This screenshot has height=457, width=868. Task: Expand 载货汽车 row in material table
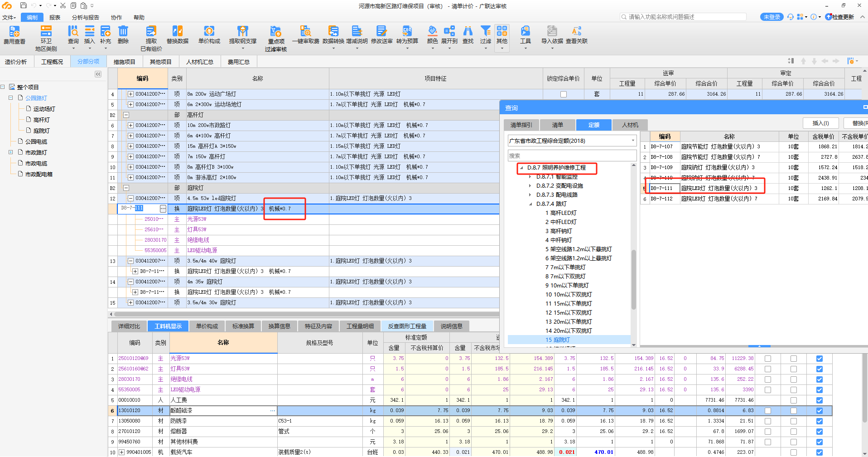click(x=121, y=452)
